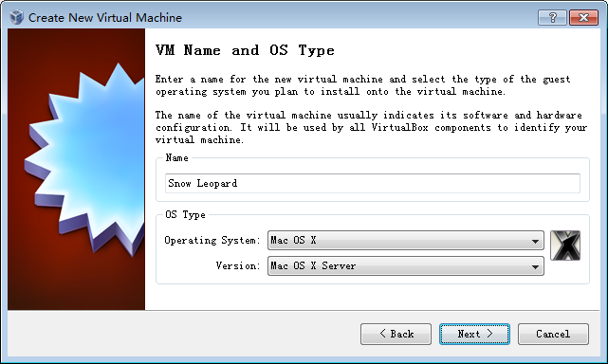Click the Version label
The width and height of the screenshot is (608, 364).
[238, 266]
